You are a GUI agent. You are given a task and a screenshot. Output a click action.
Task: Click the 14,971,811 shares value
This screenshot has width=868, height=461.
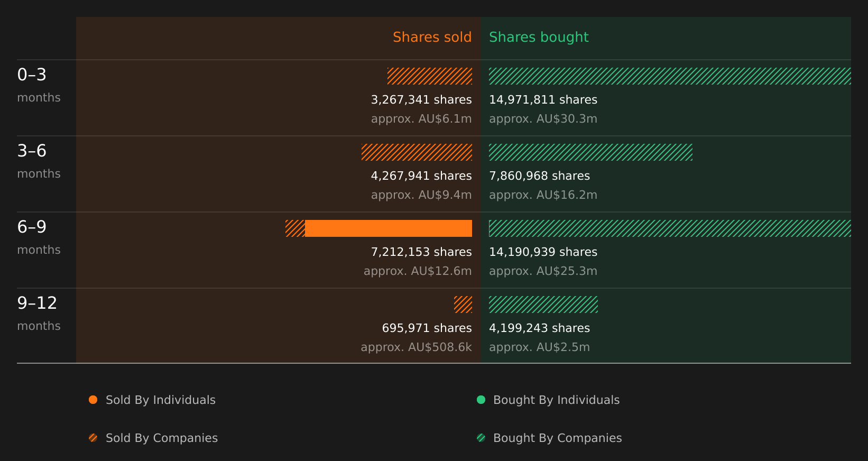tap(543, 100)
